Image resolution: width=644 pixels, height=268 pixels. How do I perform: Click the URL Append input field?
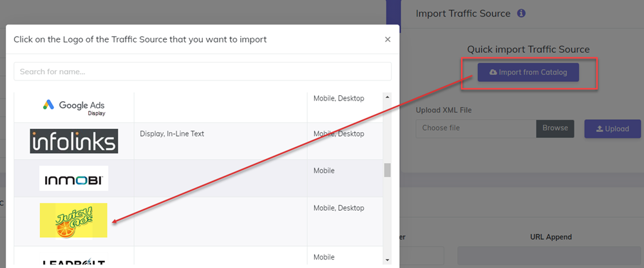[x=549, y=256]
